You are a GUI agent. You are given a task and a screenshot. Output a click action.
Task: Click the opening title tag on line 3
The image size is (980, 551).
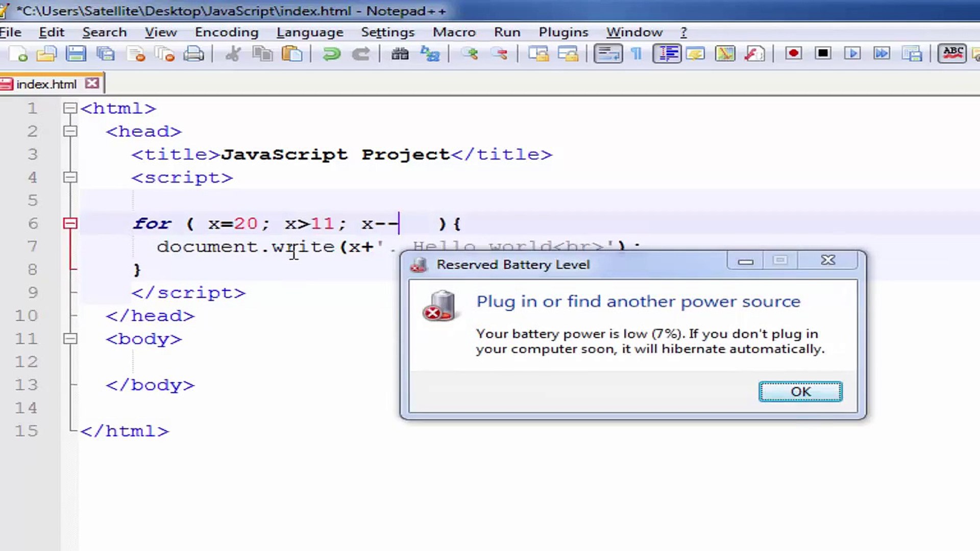[176, 155]
